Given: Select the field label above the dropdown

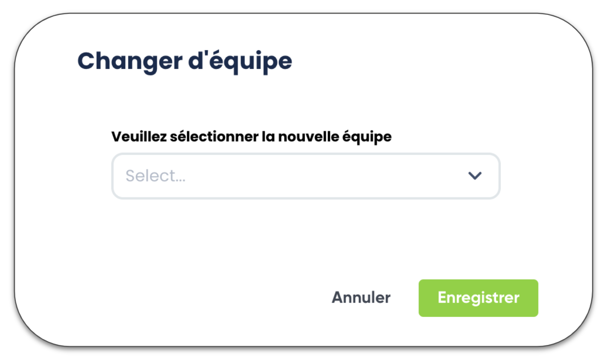Looking at the screenshot, I should point(251,137).
